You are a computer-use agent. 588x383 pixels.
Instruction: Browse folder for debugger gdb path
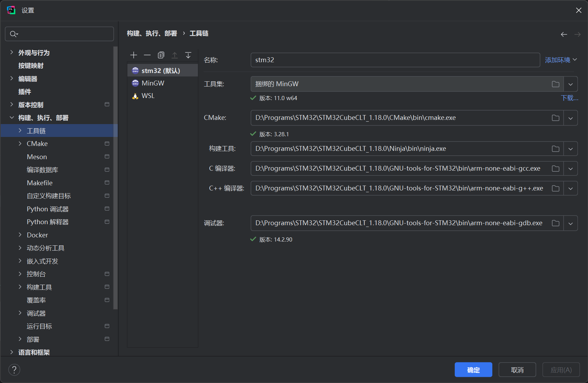tap(556, 223)
